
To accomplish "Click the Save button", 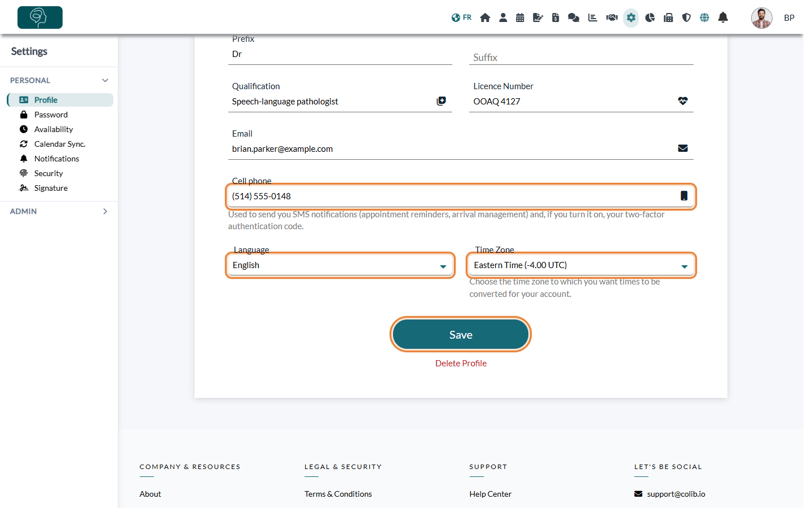I will [461, 335].
